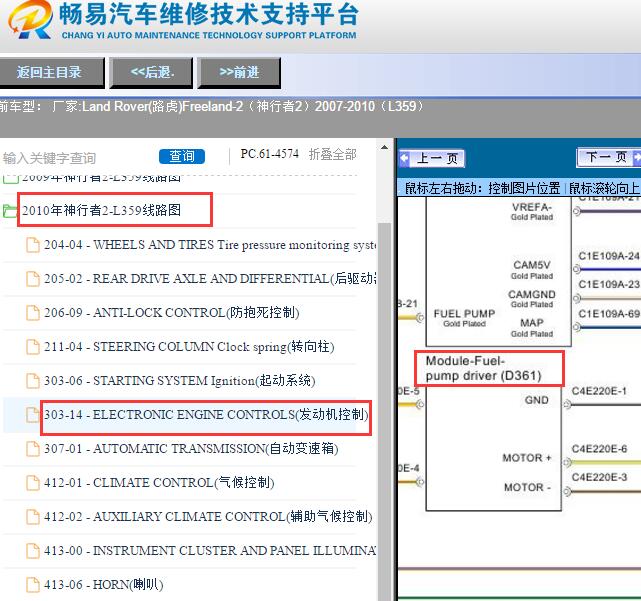
Task: Click connector label C1E109A-23
Action: 609,285
